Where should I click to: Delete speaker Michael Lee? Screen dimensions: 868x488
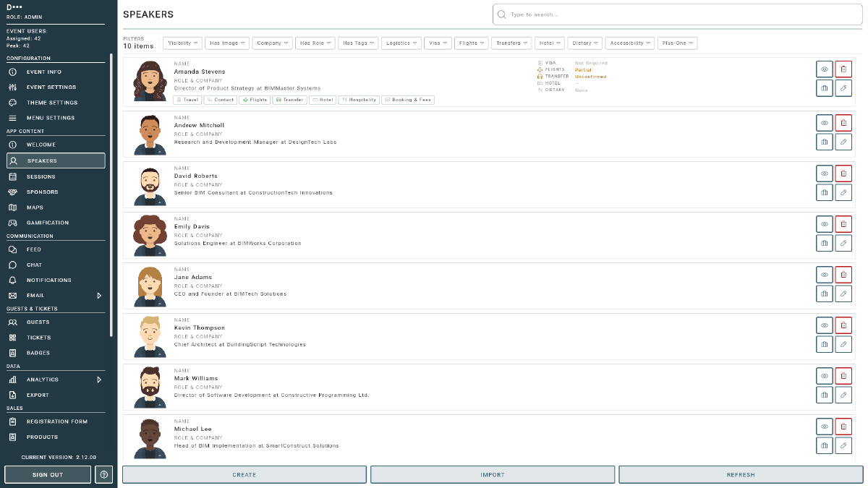pyautogui.click(x=843, y=427)
